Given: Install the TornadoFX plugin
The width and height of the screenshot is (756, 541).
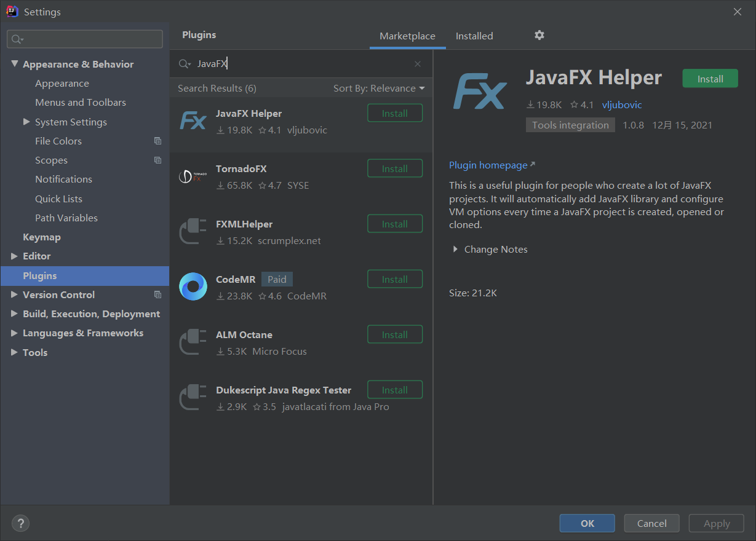Looking at the screenshot, I should coord(395,168).
